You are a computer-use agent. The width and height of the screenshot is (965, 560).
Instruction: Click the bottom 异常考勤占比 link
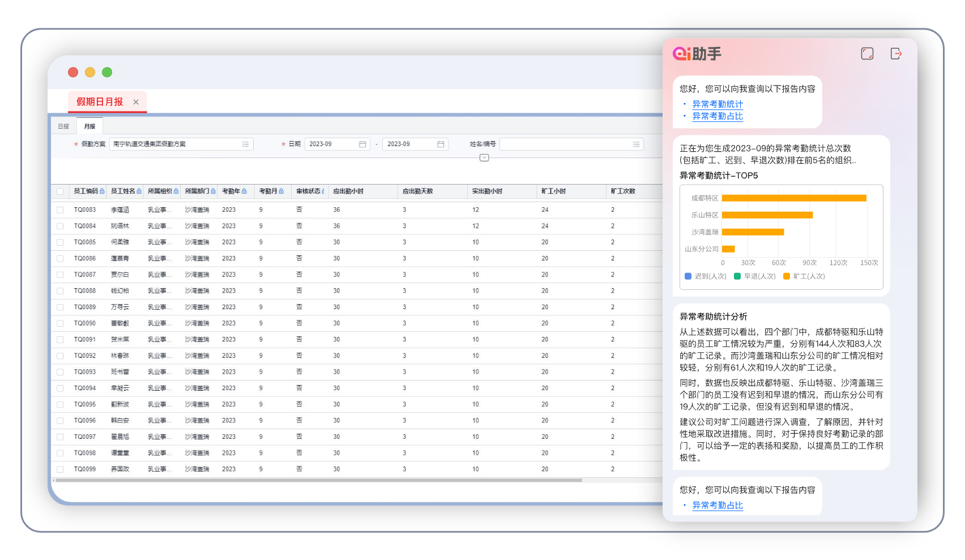(717, 505)
